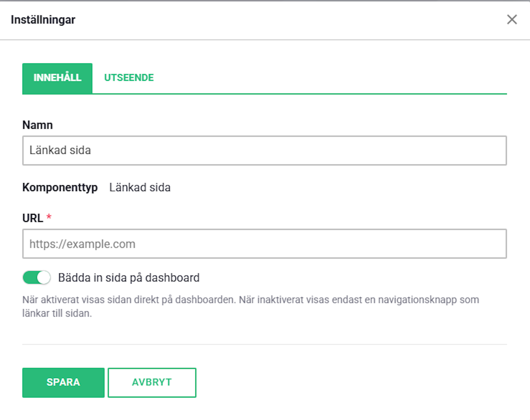Click the red required asterisk beside URL
530x420 pixels.
click(x=49, y=217)
